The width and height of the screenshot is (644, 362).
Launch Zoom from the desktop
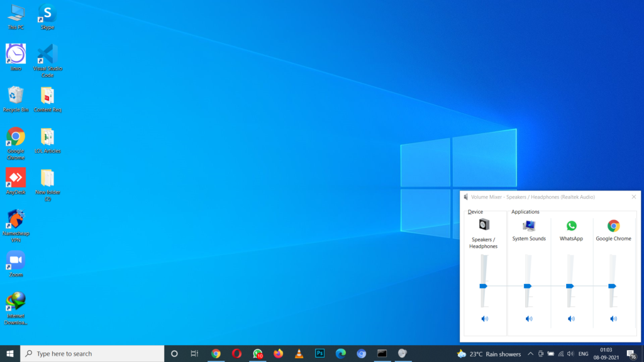coord(16,260)
